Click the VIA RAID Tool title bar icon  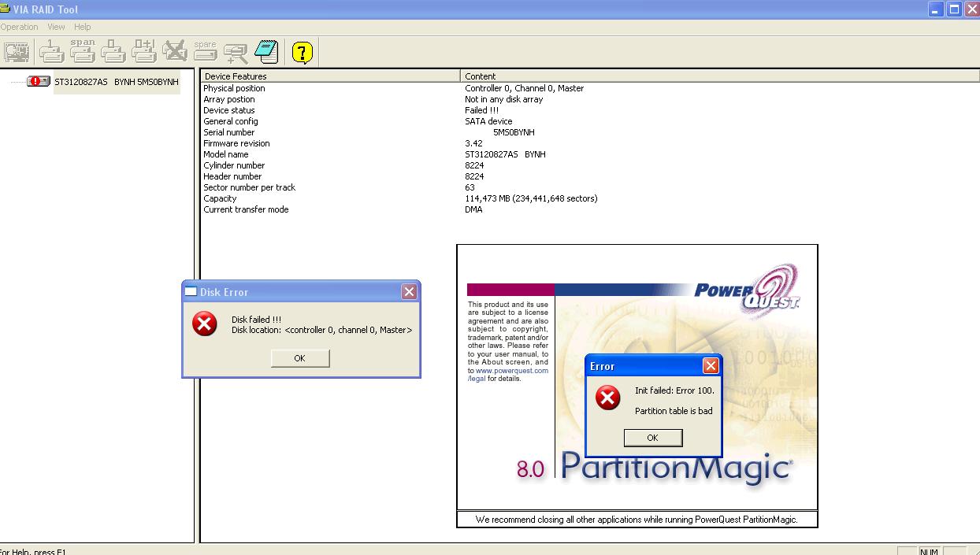click(x=5, y=9)
